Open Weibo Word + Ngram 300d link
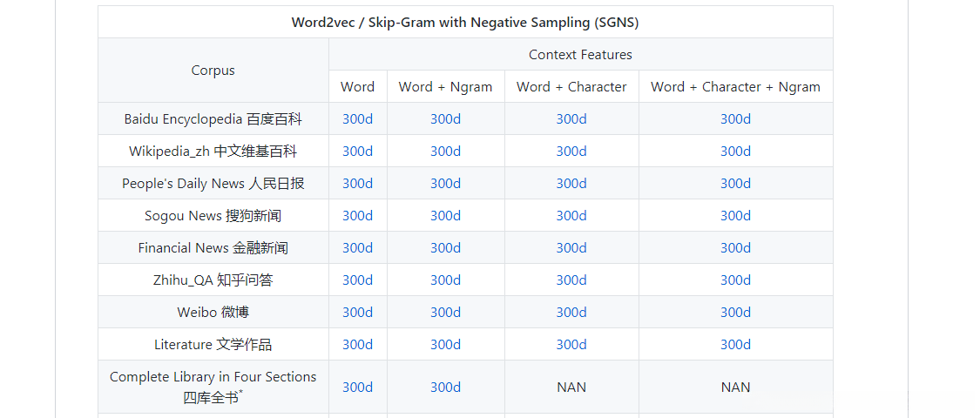The height and width of the screenshot is (418, 980). click(446, 312)
